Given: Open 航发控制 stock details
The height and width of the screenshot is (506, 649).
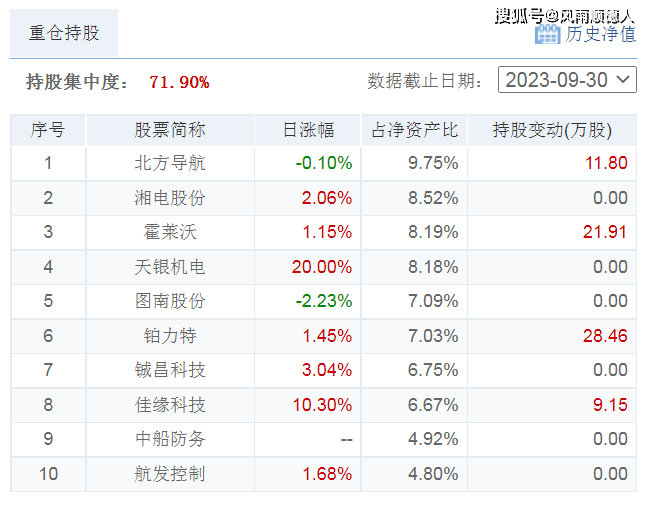Looking at the screenshot, I should coord(170,474).
